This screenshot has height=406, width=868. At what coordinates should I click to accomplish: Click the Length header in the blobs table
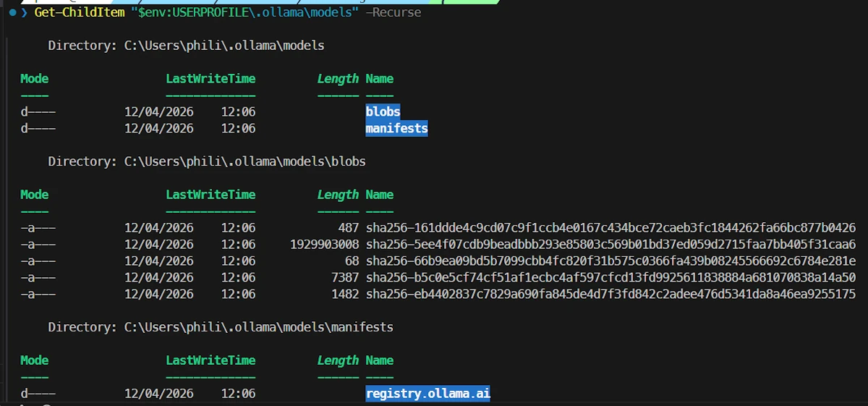[x=338, y=195]
